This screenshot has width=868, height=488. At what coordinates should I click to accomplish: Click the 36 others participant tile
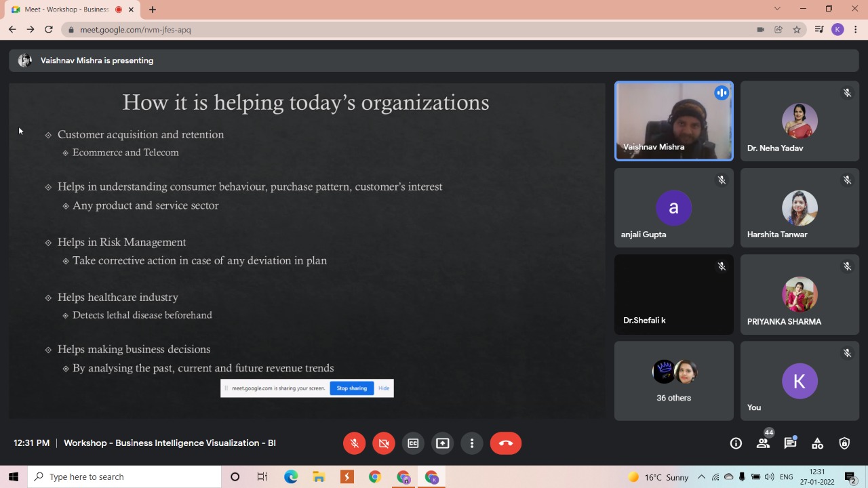click(673, 380)
